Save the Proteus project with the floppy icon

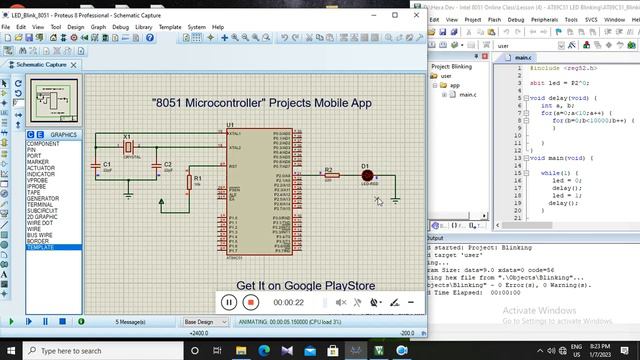(29, 38)
